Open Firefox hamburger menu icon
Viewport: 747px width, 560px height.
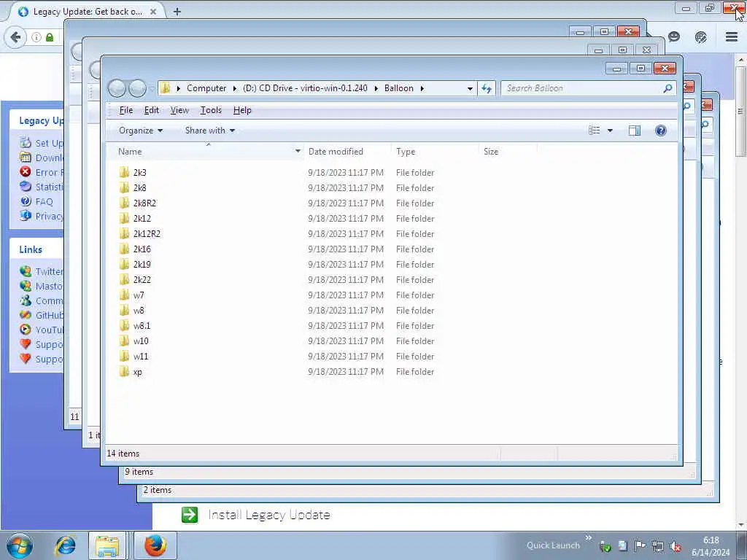click(732, 36)
